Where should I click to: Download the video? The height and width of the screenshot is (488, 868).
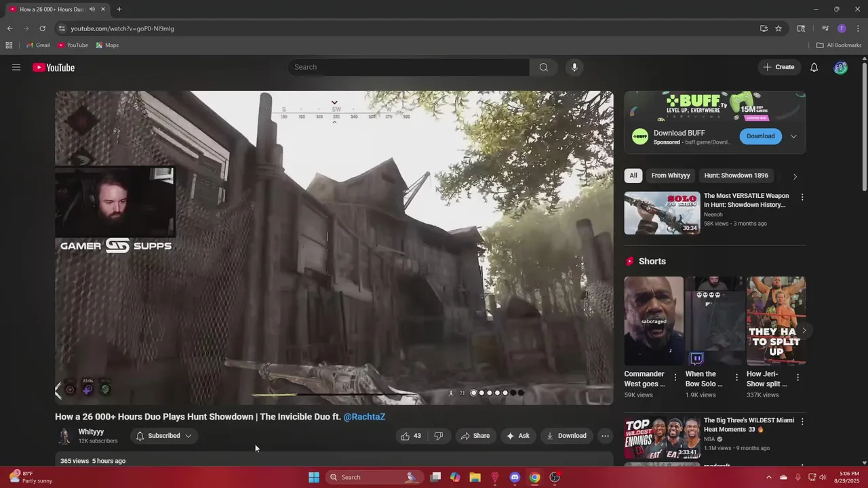[566, 436]
